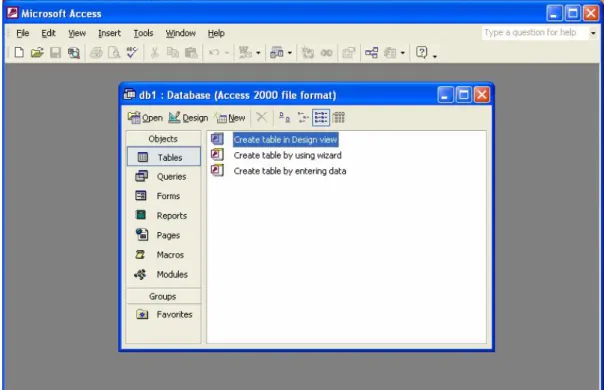Select Tables in the Objects list
This screenshot has width=604, height=390.
(164, 156)
